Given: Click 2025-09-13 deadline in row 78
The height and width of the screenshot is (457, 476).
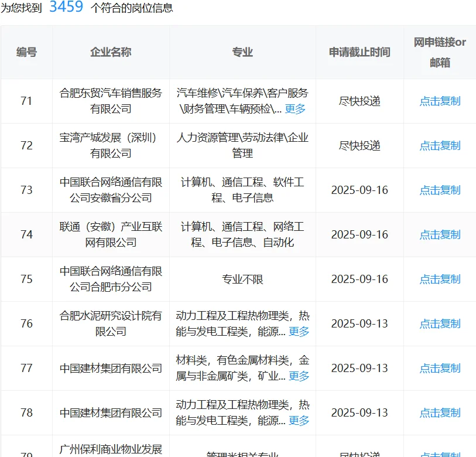Looking at the screenshot, I should pyautogui.click(x=359, y=412).
